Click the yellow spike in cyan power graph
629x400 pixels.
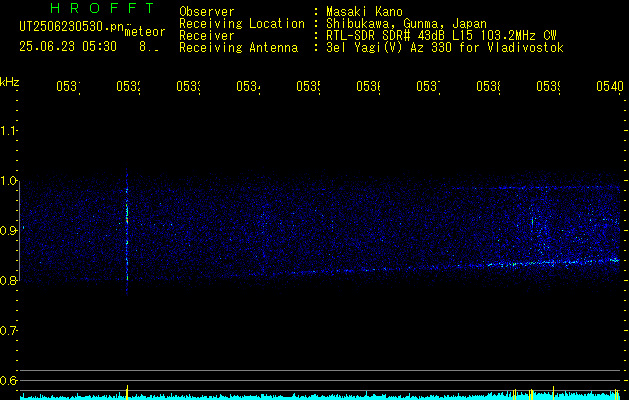point(127,392)
